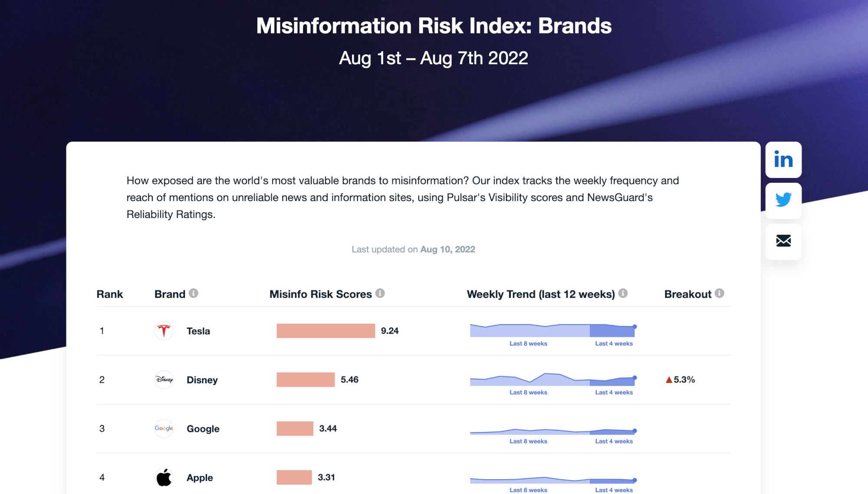Click the Misinfo Risk Scores column header

coord(320,294)
